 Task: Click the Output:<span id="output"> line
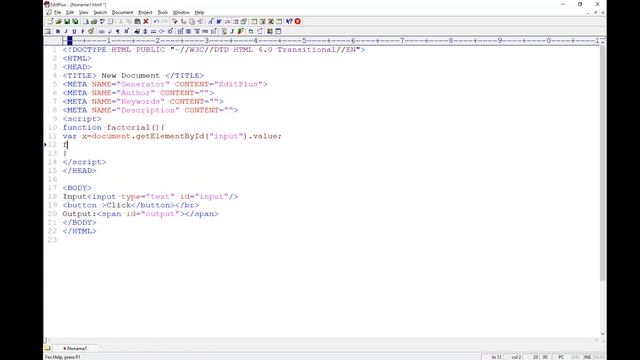pyautogui.click(x=140, y=214)
